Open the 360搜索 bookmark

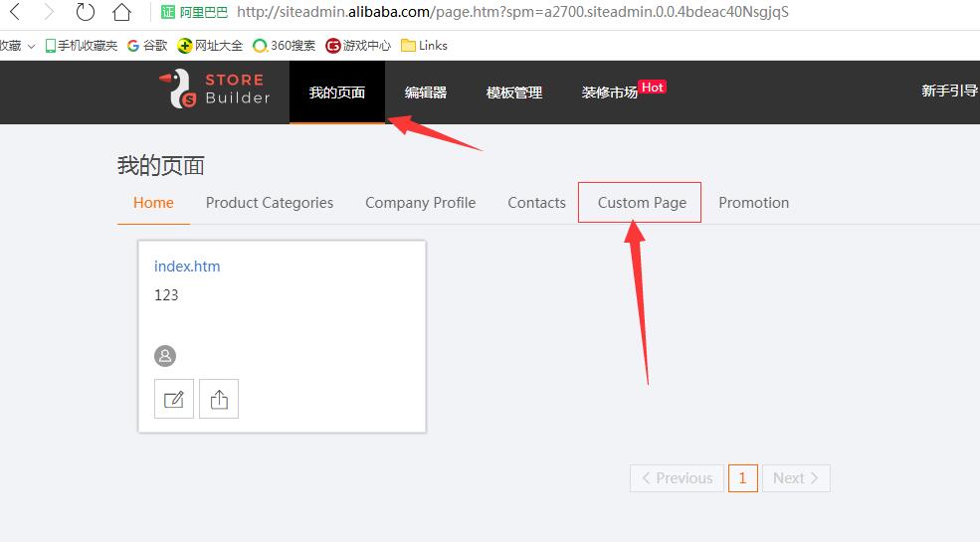[x=285, y=46]
